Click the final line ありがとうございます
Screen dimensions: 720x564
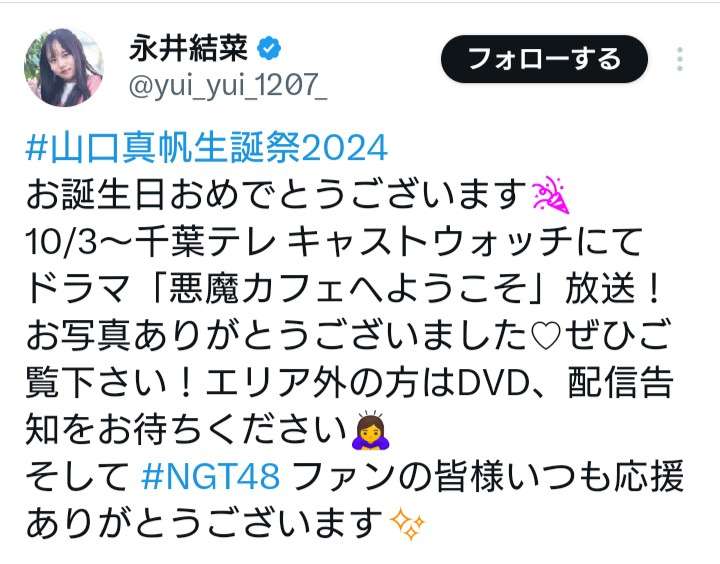coord(204,523)
